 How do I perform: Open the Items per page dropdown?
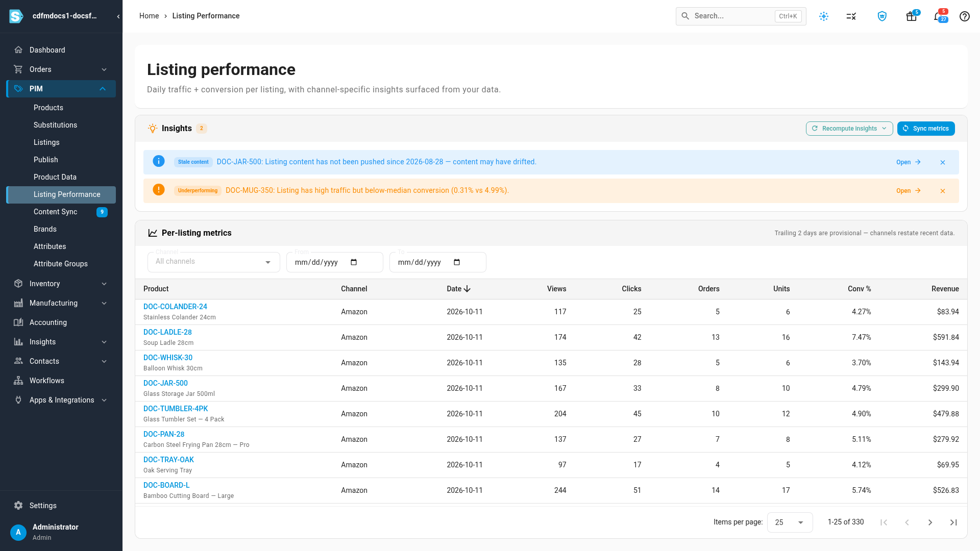790,522
